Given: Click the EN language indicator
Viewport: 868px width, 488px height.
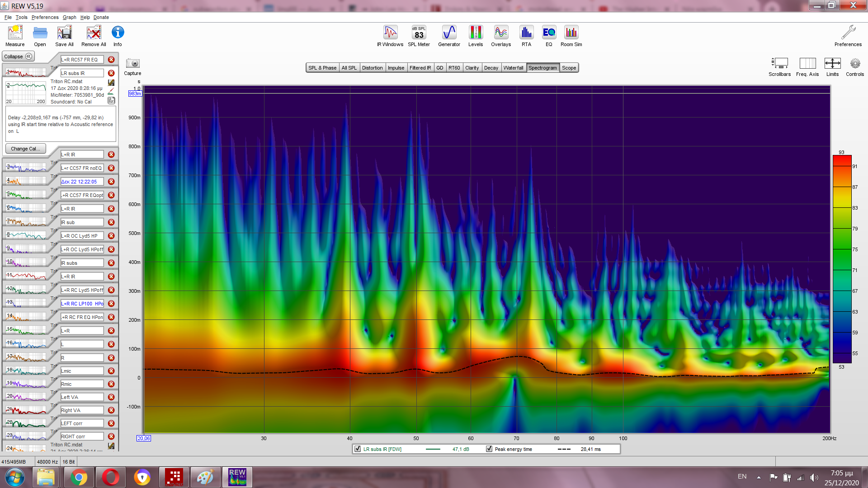Looking at the screenshot, I should click(742, 477).
